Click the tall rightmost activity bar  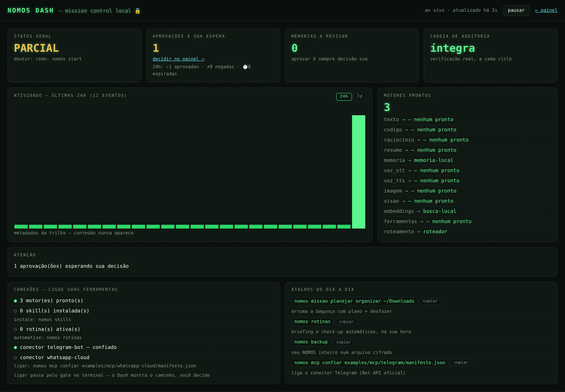tap(358, 172)
